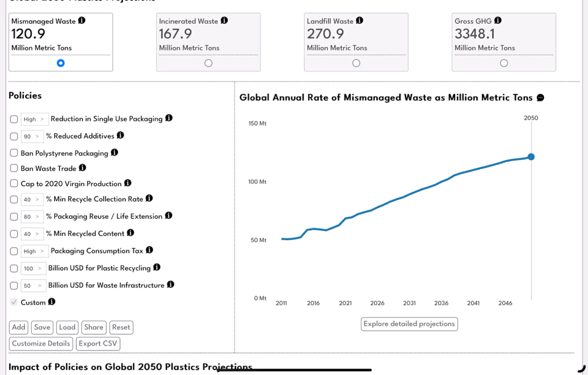Open the High level dropdown for Single Use Packaging
Viewport: 588px width, 375px height.
pos(34,118)
